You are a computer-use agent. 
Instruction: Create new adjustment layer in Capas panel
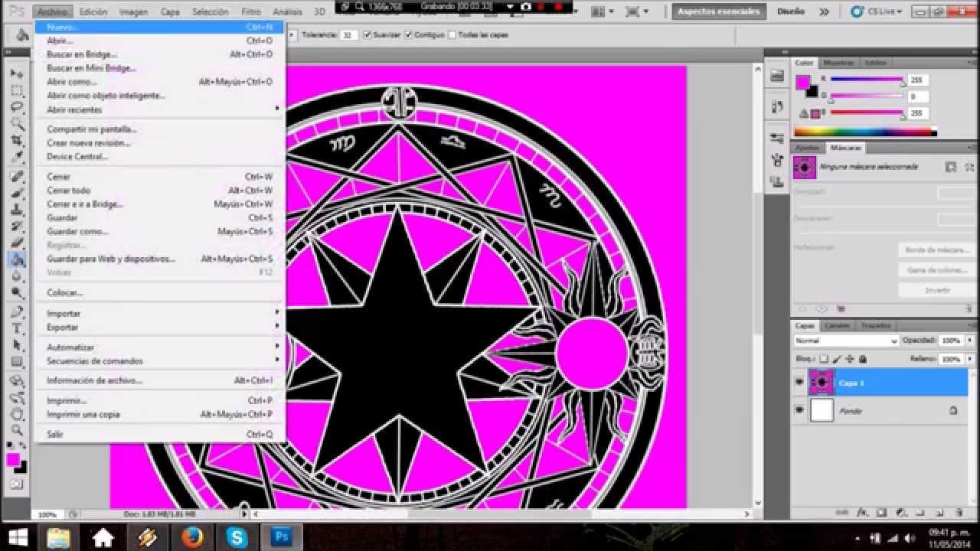coord(901,513)
